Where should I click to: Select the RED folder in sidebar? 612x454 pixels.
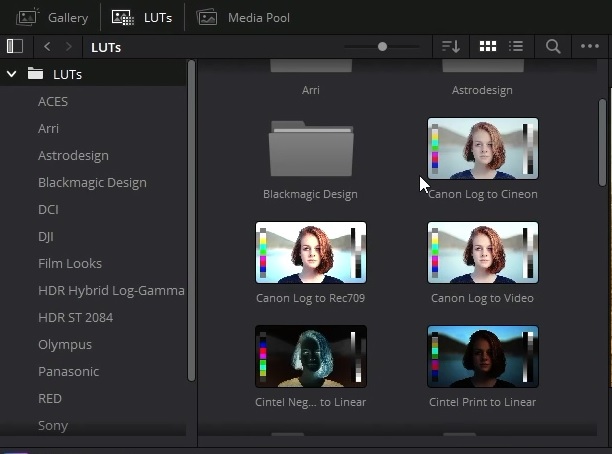50,398
